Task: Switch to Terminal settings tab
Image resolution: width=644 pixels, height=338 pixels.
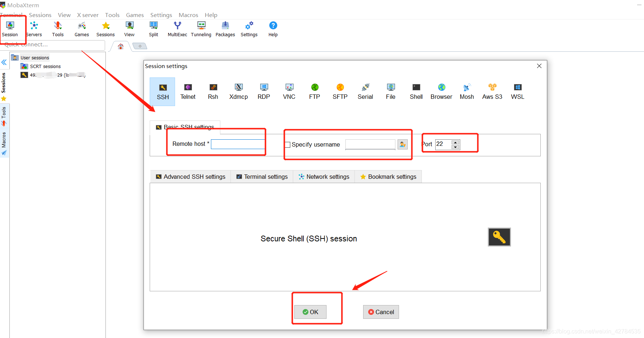Action: (x=262, y=177)
